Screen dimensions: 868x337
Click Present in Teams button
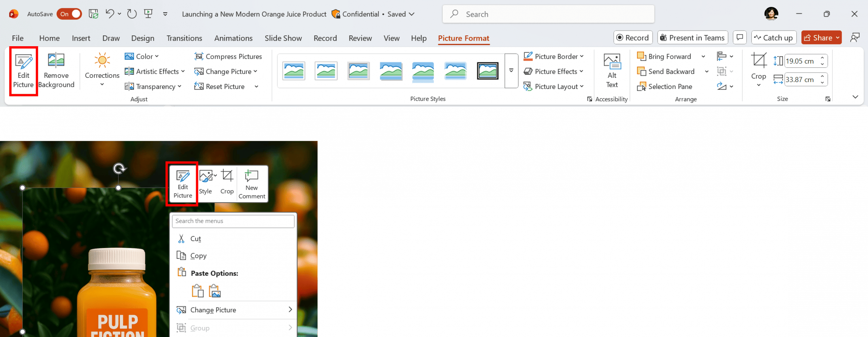click(692, 38)
